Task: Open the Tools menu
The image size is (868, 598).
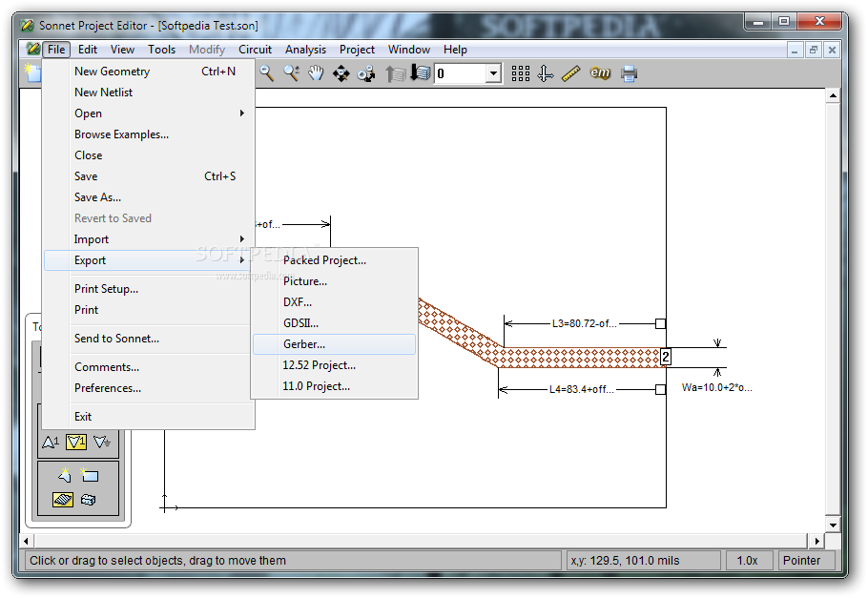Action: (x=161, y=50)
